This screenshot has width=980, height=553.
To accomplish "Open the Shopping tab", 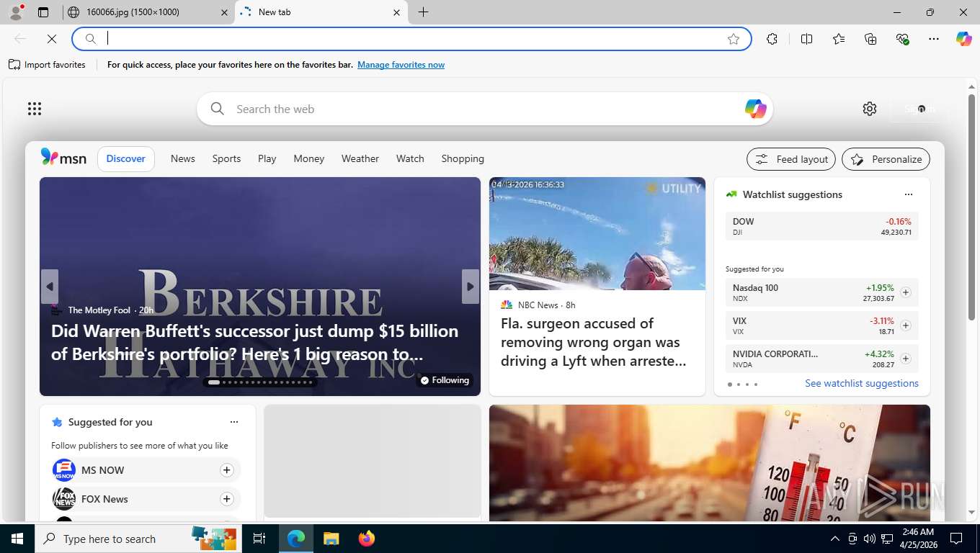I will [463, 158].
